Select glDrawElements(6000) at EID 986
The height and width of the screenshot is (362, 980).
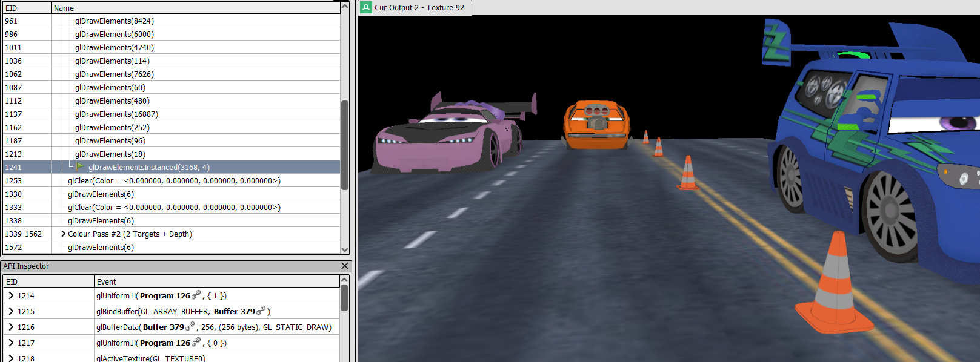(x=115, y=34)
